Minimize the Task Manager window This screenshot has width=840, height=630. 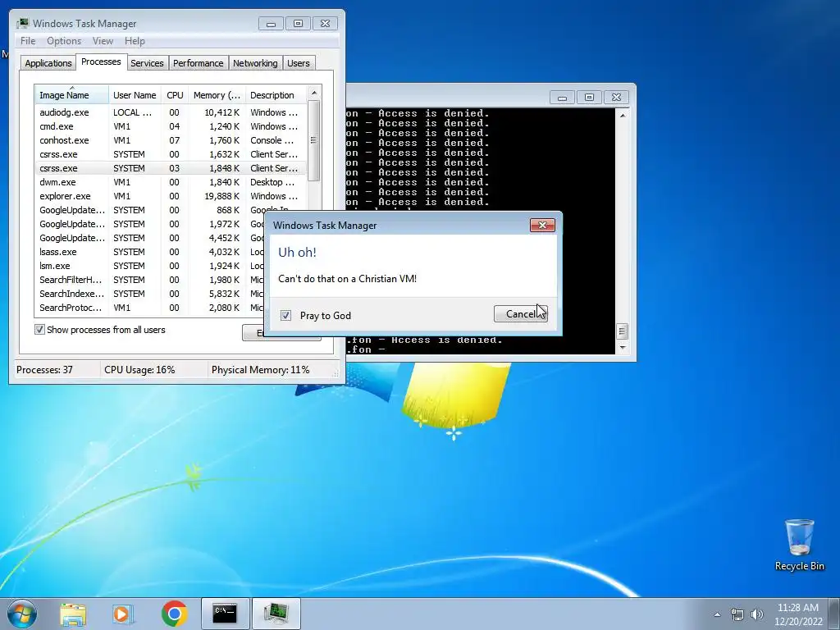coord(271,24)
